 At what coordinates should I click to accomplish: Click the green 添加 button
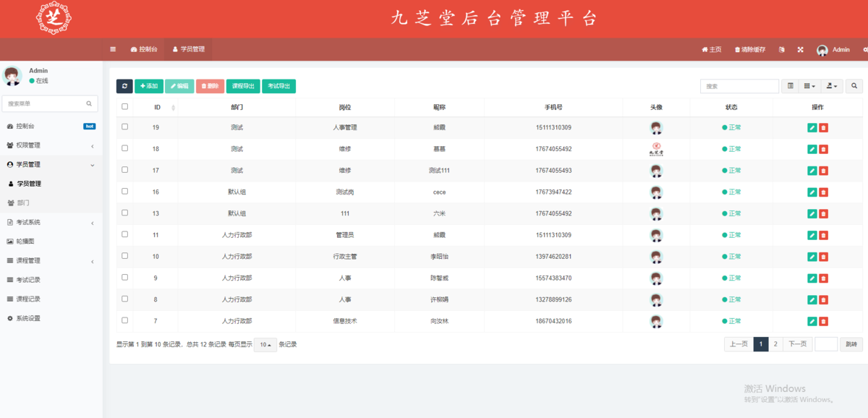(148, 86)
